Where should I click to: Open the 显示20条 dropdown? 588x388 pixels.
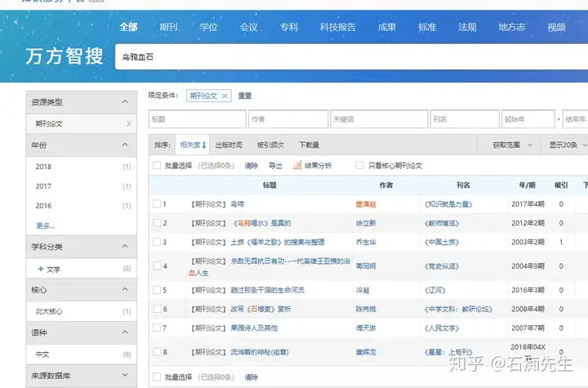(x=568, y=145)
